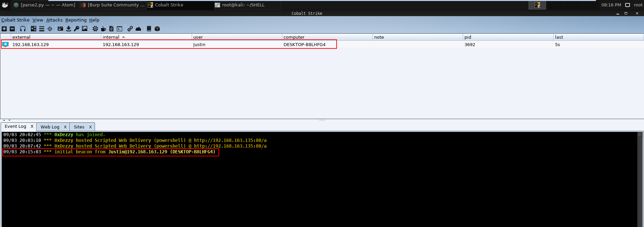
Task: Click the beacon computer icon beside 192.168.163.129
Action: pyautogui.click(x=5, y=44)
